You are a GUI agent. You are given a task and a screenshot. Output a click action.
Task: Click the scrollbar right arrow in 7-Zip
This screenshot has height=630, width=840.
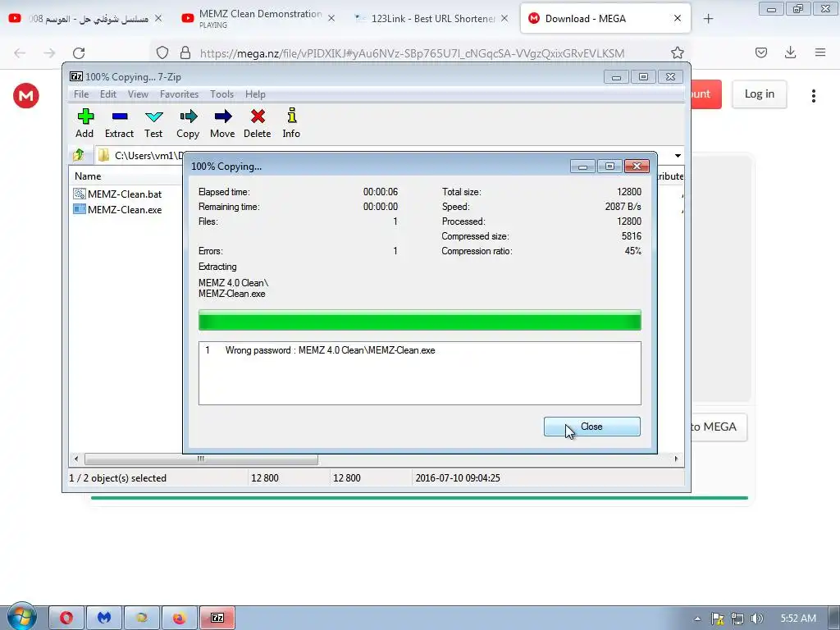point(676,459)
